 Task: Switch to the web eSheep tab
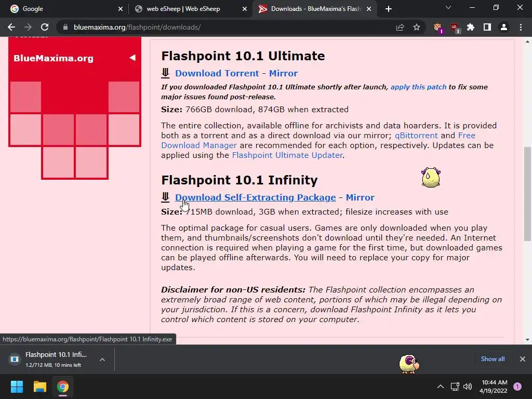(189, 9)
